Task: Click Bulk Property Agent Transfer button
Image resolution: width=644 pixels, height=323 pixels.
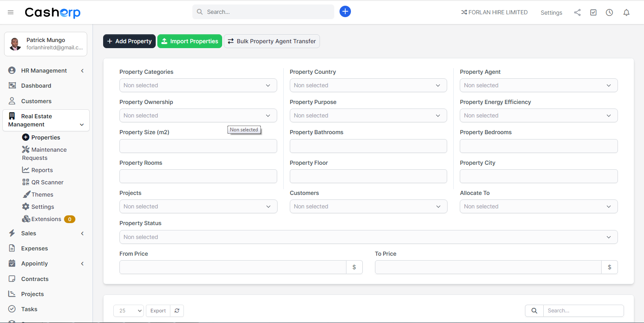Action: [271, 41]
